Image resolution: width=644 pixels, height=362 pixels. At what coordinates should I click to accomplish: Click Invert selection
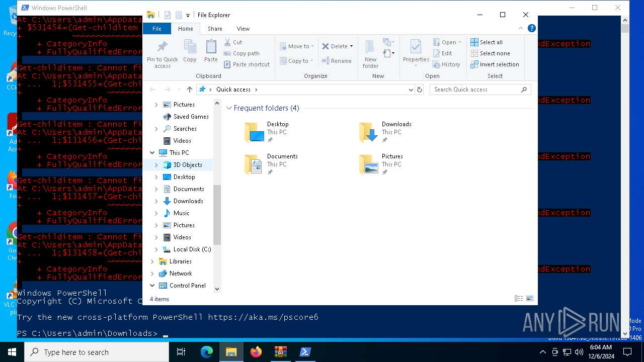[x=495, y=64]
